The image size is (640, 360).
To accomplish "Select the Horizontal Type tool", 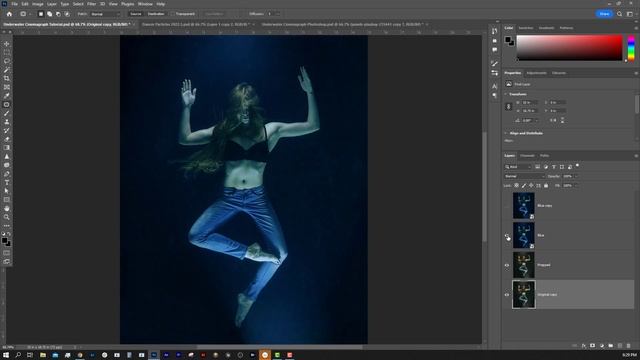I will click(x=7, y=182).
